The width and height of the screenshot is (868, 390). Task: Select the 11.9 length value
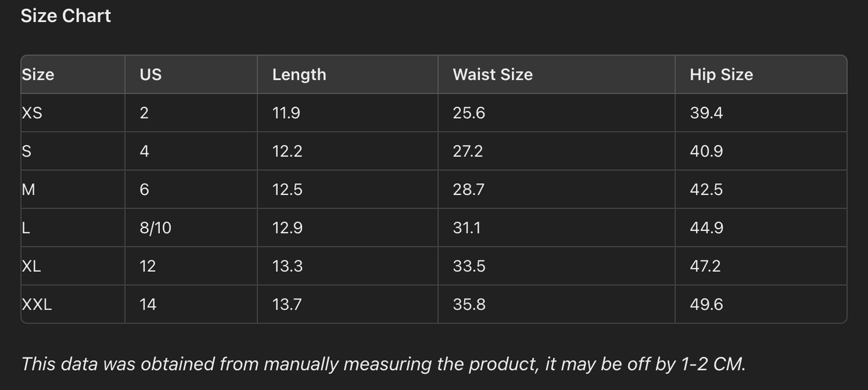coord(286,113)
